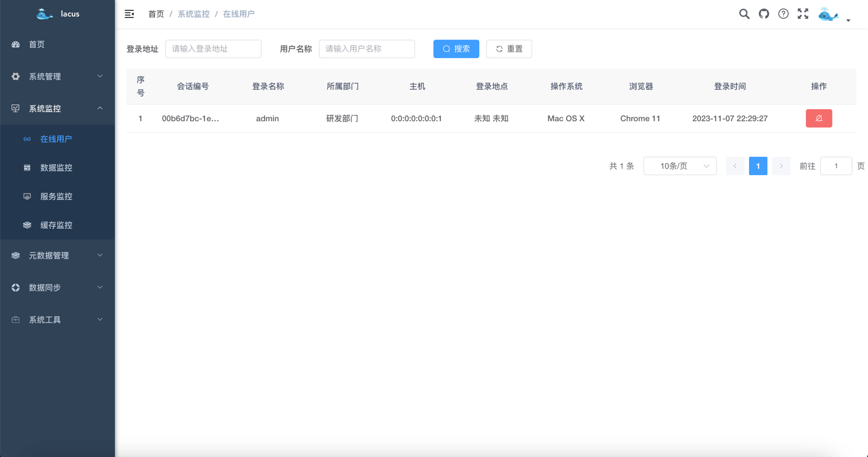Viewport: 868px width, 457px height.
Task: Open the 10条/页 page size dropdown
Action: coord(680,166)
